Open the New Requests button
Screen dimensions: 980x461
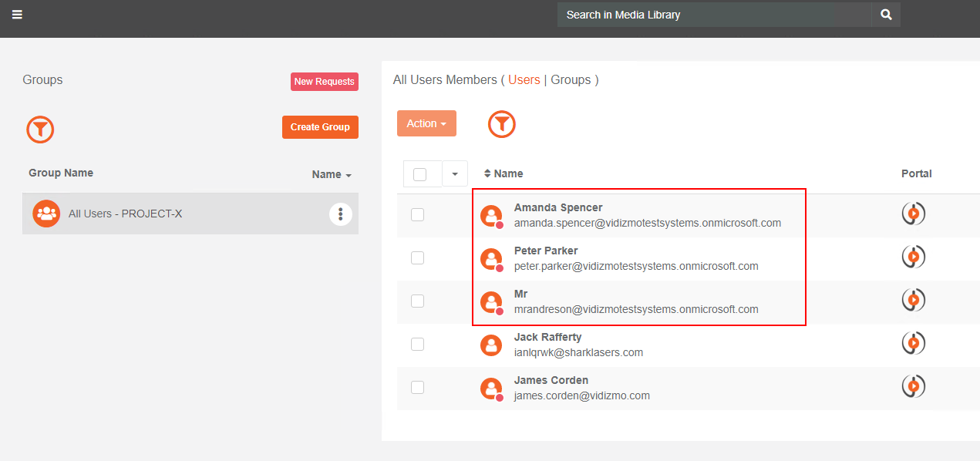[x=324, y=82]
